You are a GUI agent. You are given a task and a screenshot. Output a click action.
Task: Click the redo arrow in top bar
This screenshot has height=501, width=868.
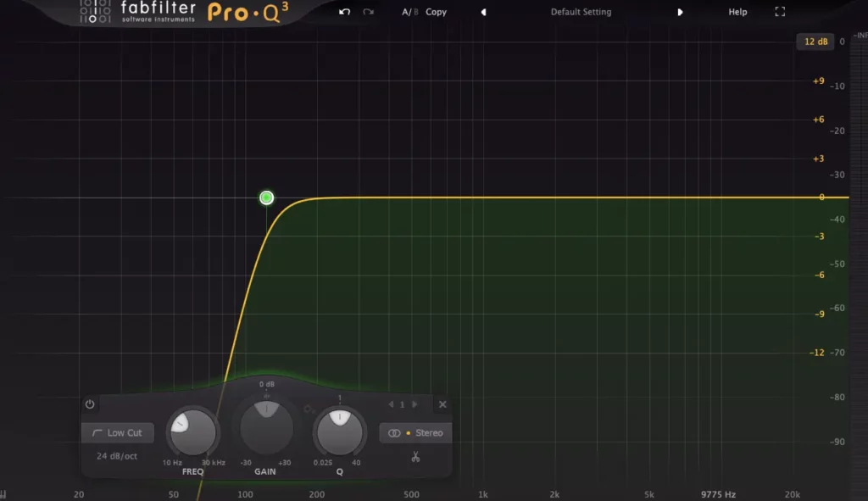(x=368, y=12)
